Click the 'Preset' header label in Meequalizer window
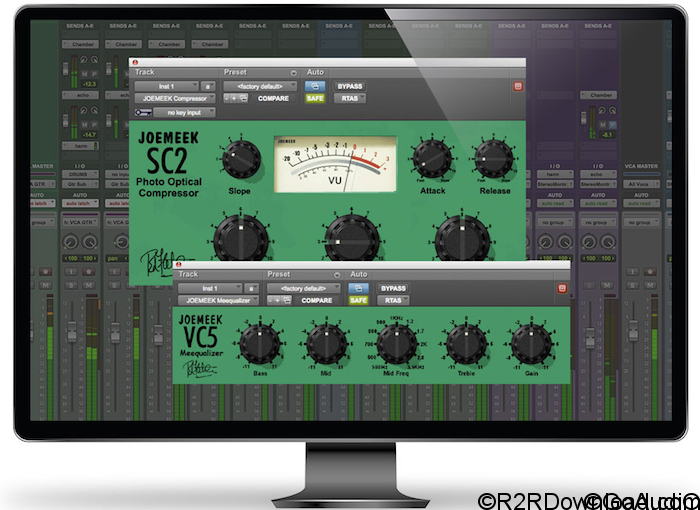The height and width of the screenshot is (510, 700). click(279, 275)
